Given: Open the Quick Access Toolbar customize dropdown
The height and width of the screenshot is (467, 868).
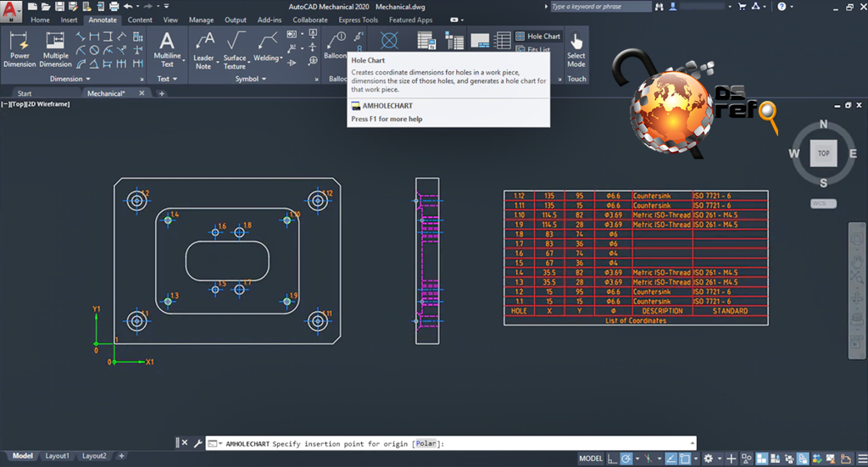Looking at the screenshot, I should coord(167,7).
